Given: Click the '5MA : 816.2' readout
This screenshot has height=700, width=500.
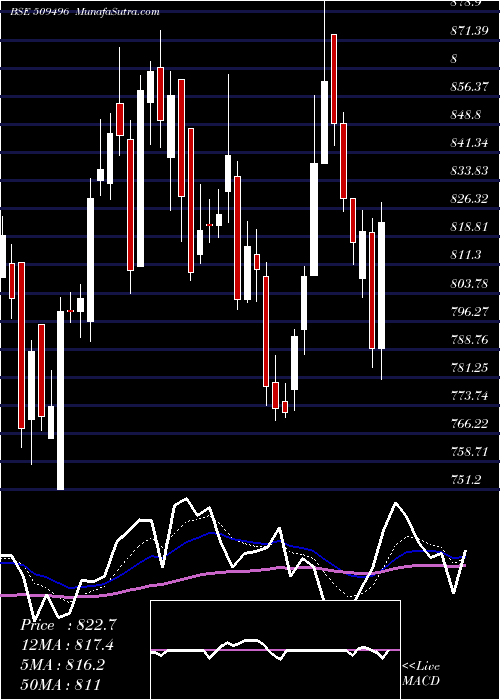Looking at the screenshot, I should (x=62, y=665).
